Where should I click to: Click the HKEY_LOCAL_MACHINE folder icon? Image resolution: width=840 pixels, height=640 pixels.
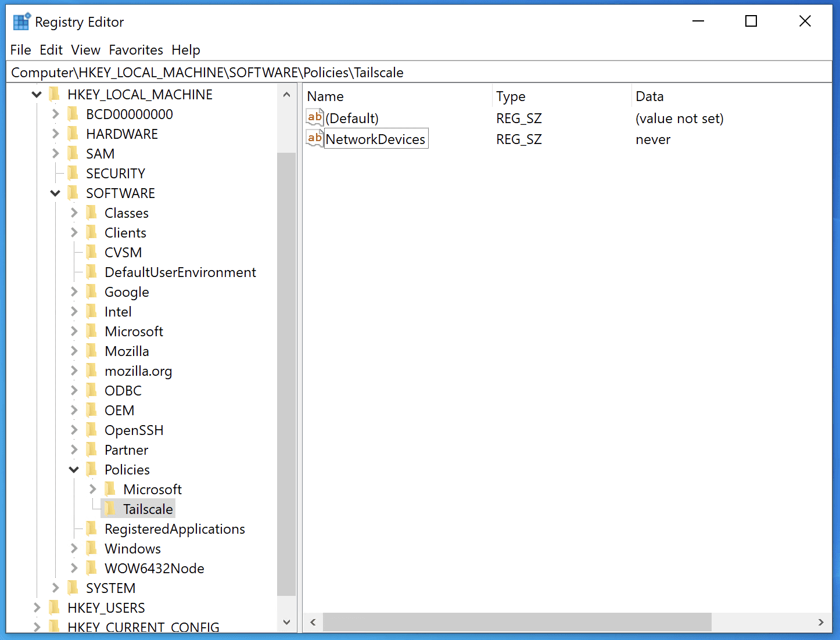click(55, 94)
